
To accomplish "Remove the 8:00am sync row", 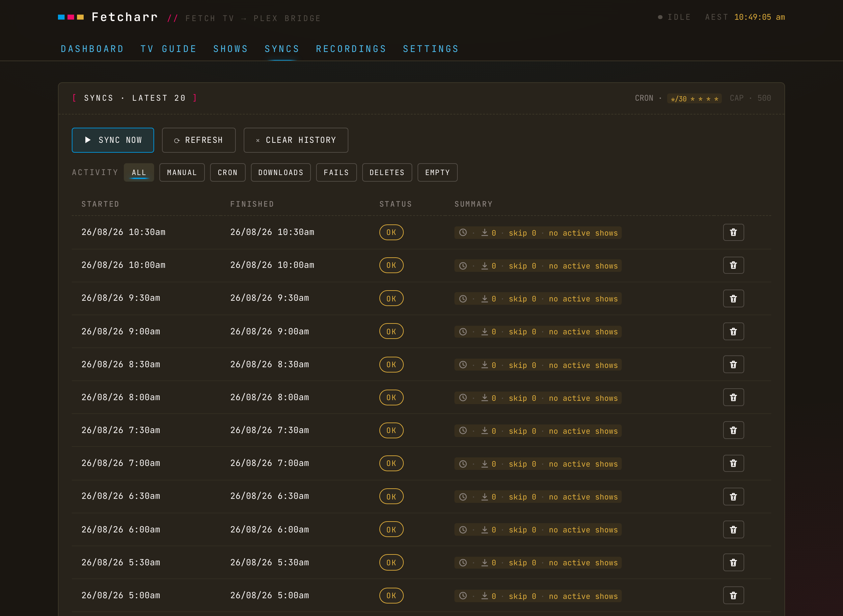I will 733,397.
